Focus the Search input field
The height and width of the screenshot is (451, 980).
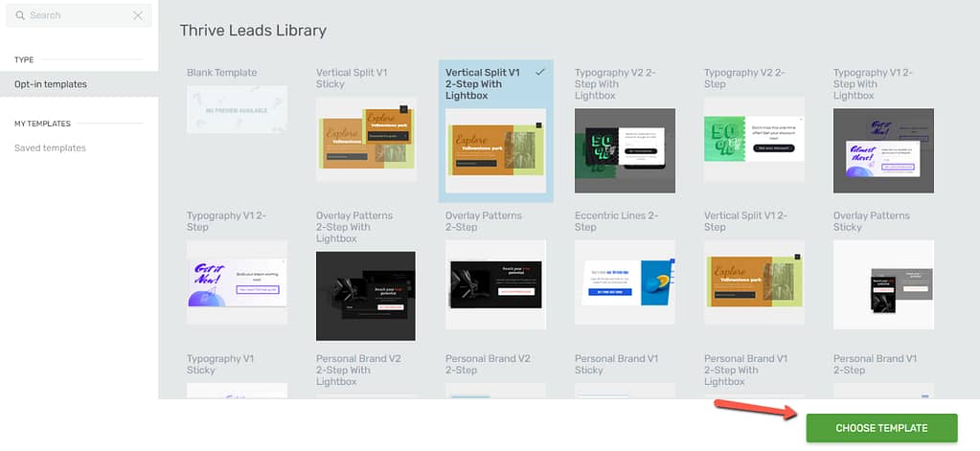coord(79,15)
